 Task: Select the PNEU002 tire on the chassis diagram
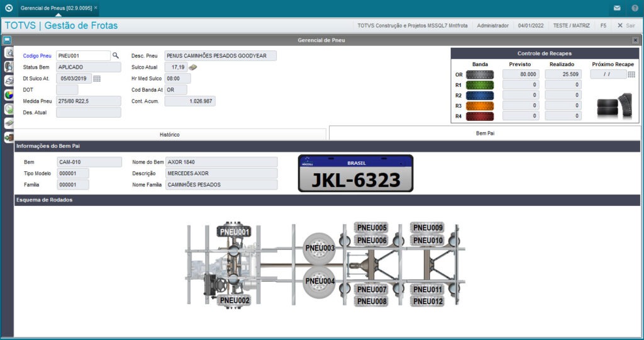[234, 300]
